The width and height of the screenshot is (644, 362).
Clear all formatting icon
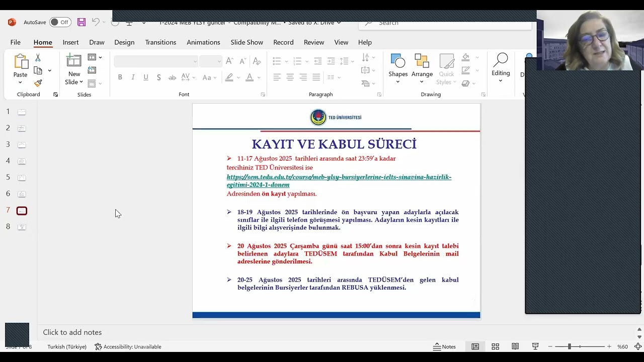[x=257, y=61]
